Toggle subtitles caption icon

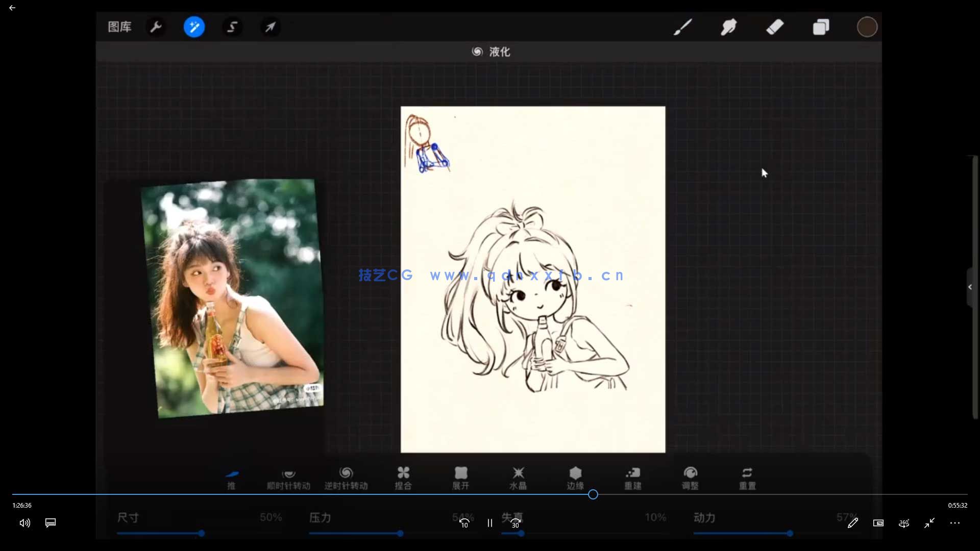pyautogui.click(x=51, y=523)
